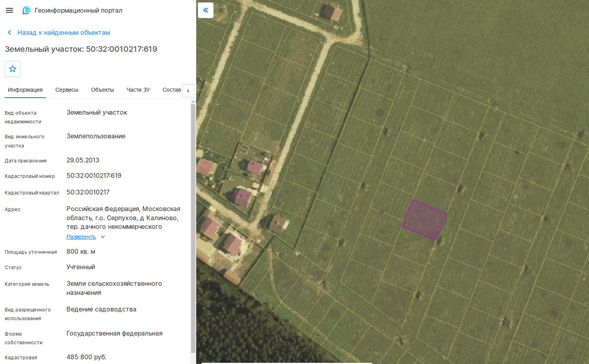Click the assignment date 29.05.2013
Viewport: 589px width, 364px height.
pos(83,160)
